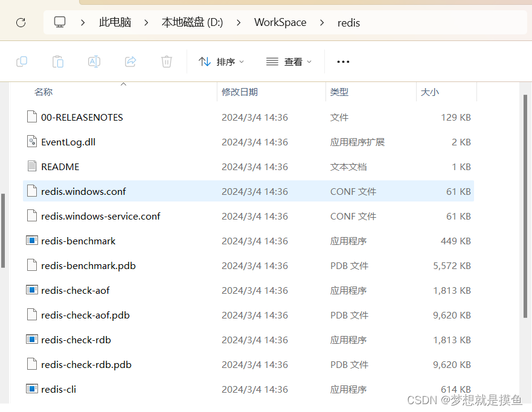Sort by 大小 column header
The height and width of the screenshot is (412, 532).
(429, 92)
